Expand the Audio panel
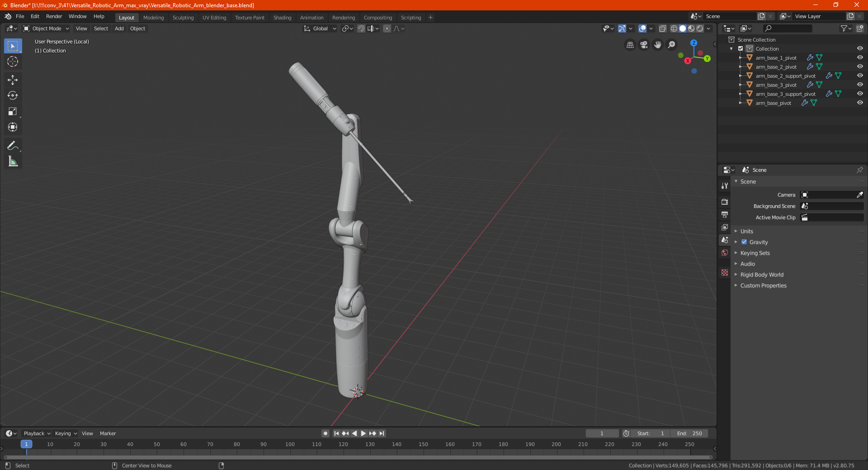Viewport: 868px width, 470px height. 748,264
